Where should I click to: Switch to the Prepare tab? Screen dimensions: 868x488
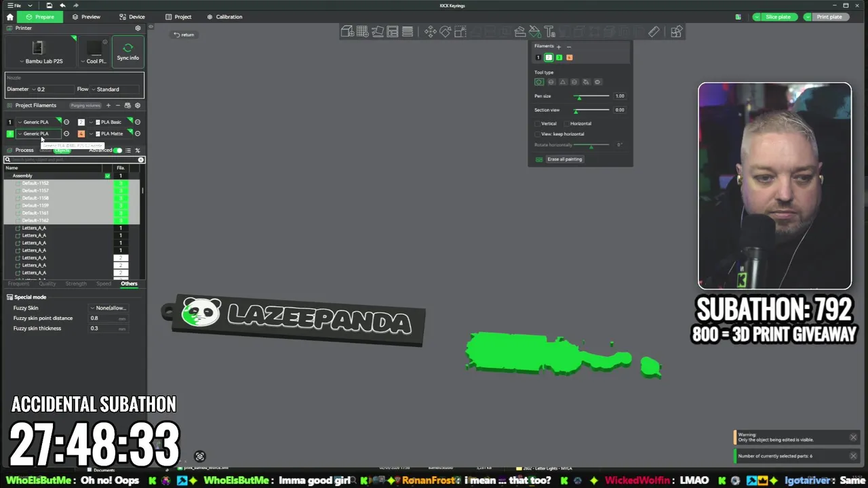click(40, 17)
